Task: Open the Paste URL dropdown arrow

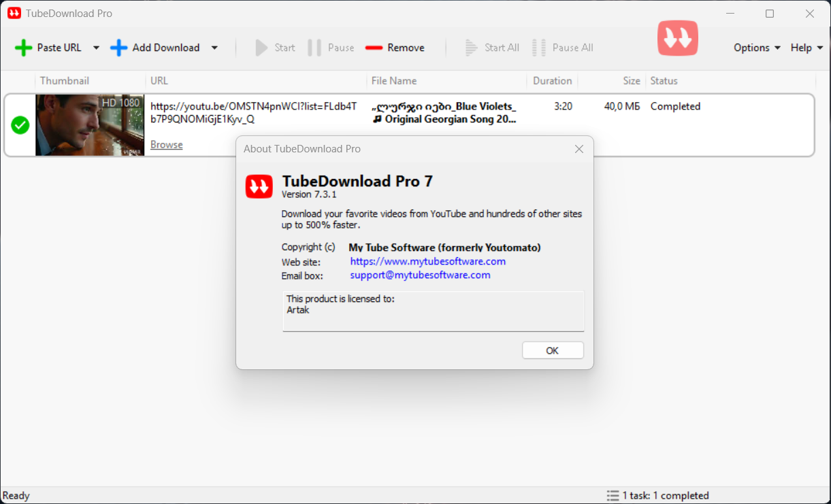Action: 96,48
